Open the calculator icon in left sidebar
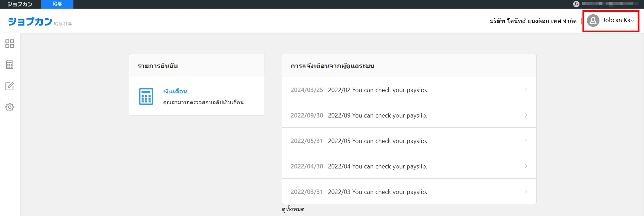644x216 pixels. [10, 65]
